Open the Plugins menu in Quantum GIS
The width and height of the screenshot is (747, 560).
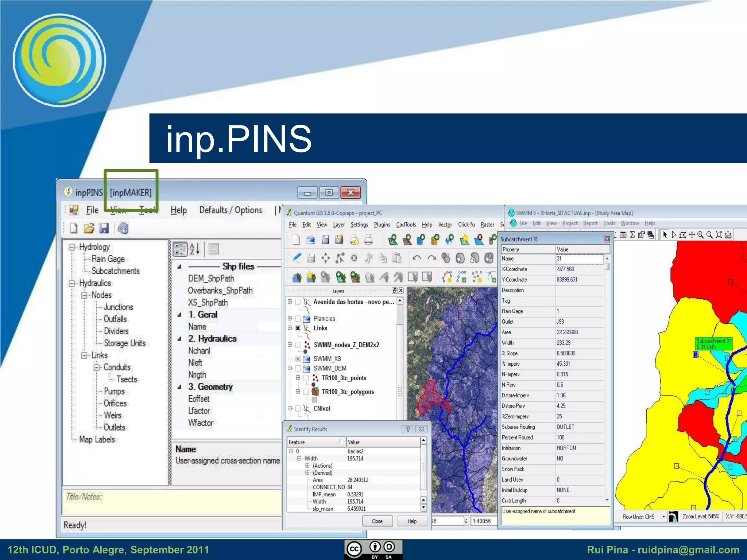pyautogui.click(x=382, y=225)
